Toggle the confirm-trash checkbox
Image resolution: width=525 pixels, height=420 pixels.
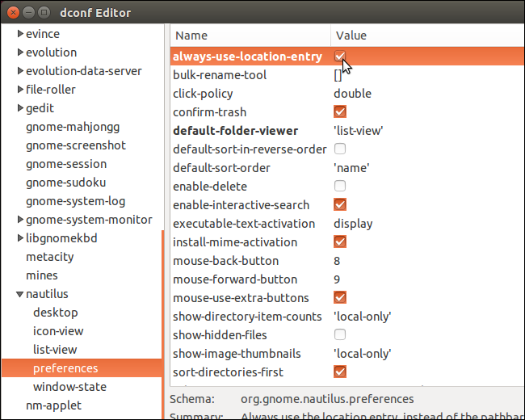tap(339, 112)
